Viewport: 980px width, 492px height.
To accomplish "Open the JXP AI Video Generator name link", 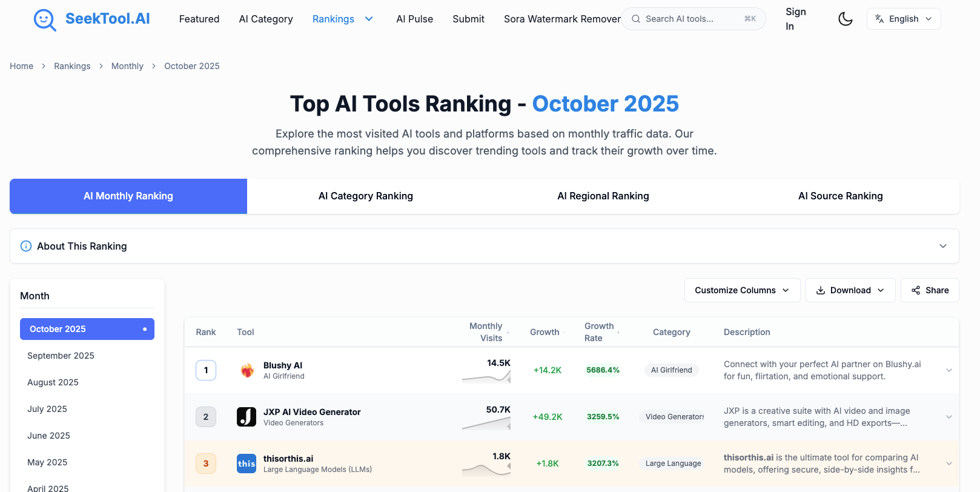I will click(312, 412).
